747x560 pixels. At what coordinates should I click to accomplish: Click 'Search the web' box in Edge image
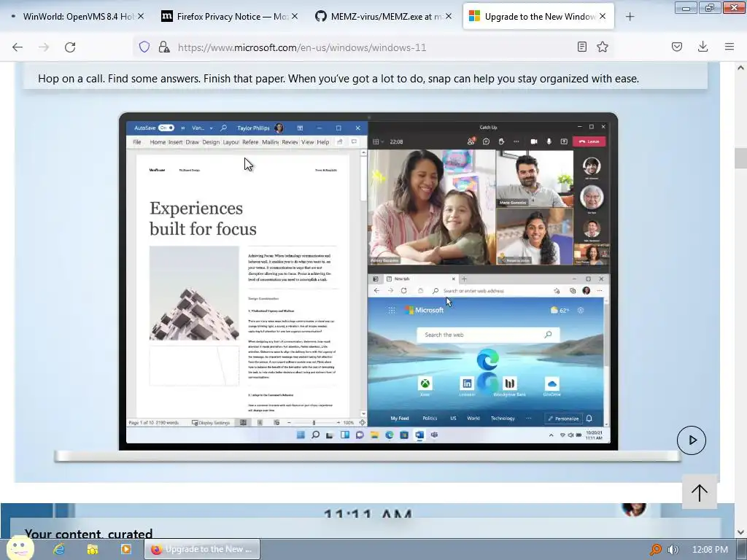coord(488,335)
